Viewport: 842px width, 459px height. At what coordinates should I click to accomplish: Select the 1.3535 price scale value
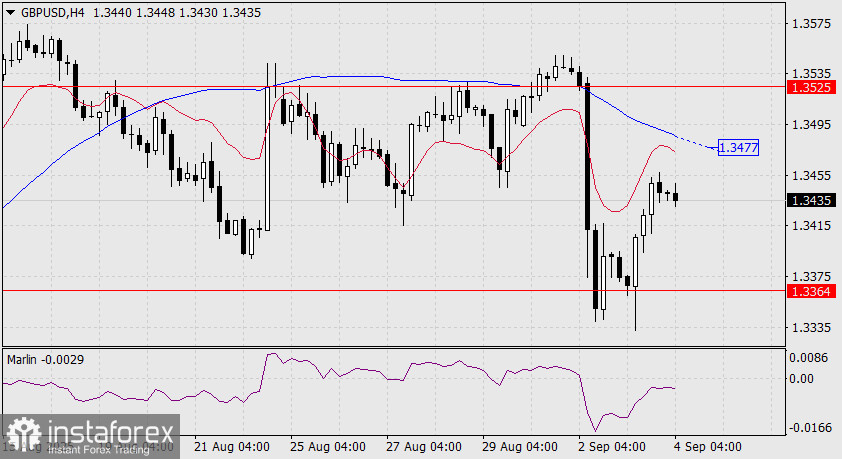[x=811, y=73]
